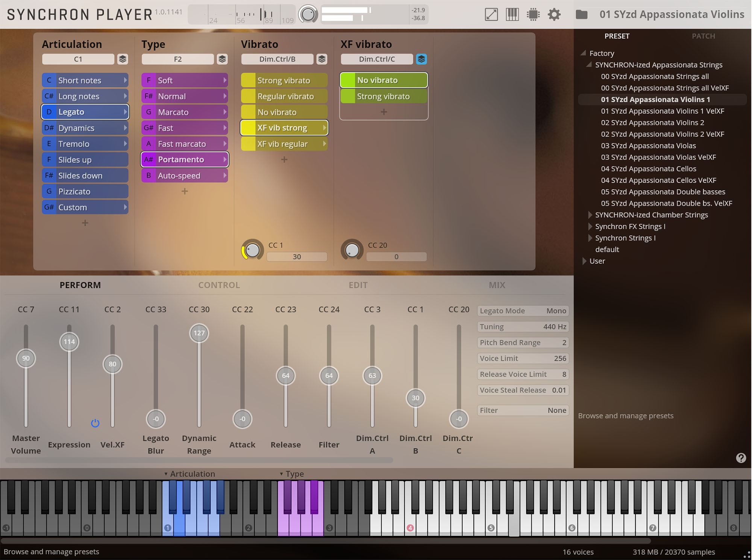The image size is (752, 560).
Task: Switch to the PATCH tab
Action: coord(703,36)
